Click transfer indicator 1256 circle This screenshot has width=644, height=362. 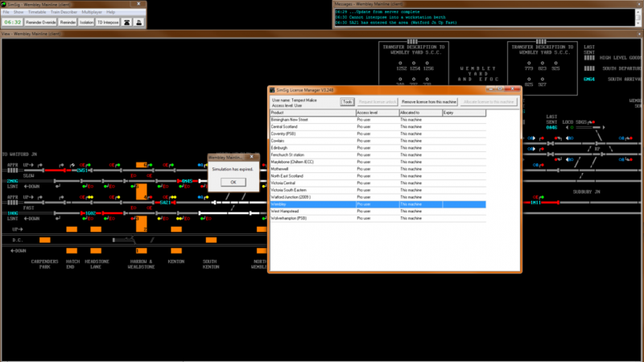(427, 64)
